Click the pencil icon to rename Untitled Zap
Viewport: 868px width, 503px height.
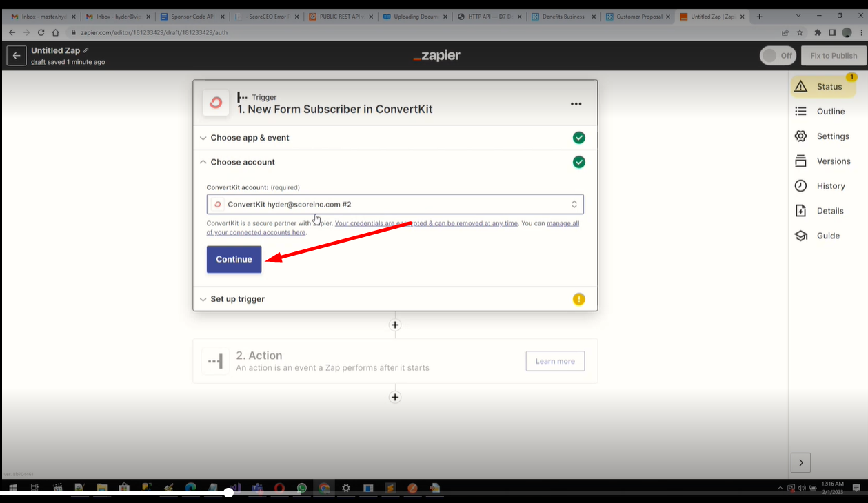[x=86, y=50]
